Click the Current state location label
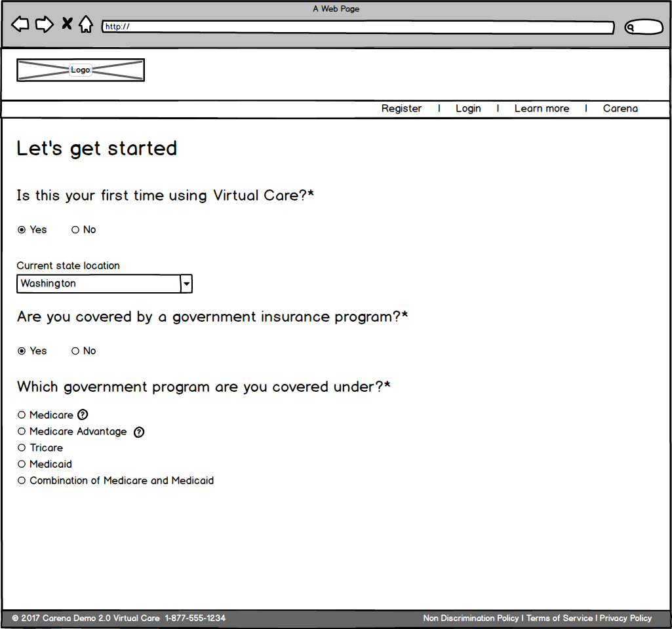Image resolution: width=672 pixels, height=629 pixels. pyautogui.click(x=68, y=265)
